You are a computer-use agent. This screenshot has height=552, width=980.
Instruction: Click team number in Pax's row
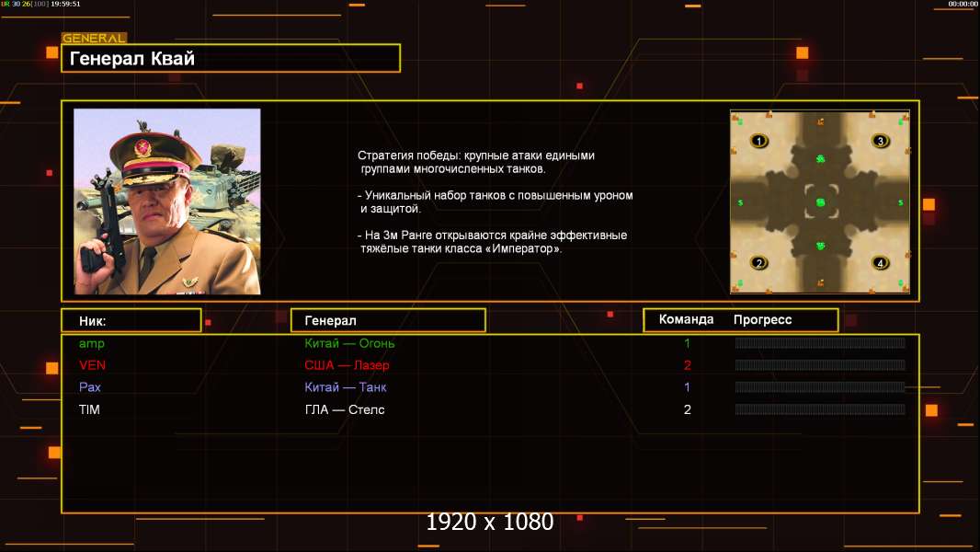[x=687, y=387]
